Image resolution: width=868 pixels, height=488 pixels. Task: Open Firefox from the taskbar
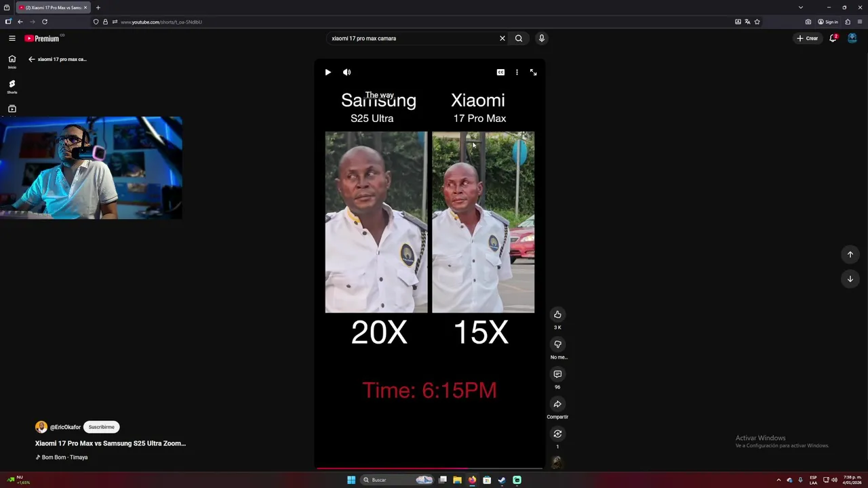pos(472,480)
